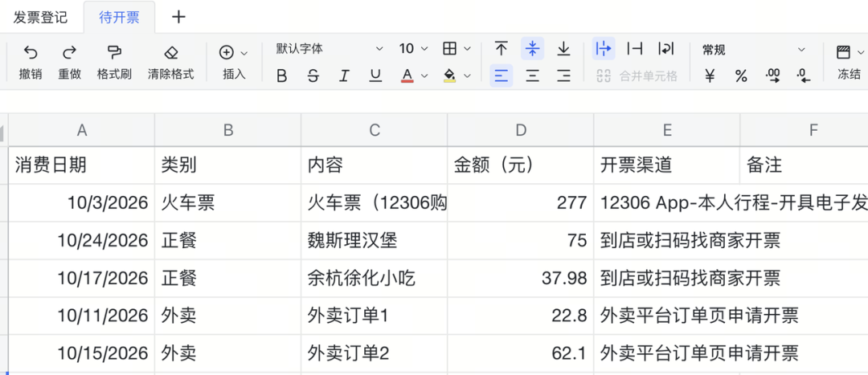Toggle underline formatting
The width and height of the screenshot is (868, 375).
click(375, 75)
